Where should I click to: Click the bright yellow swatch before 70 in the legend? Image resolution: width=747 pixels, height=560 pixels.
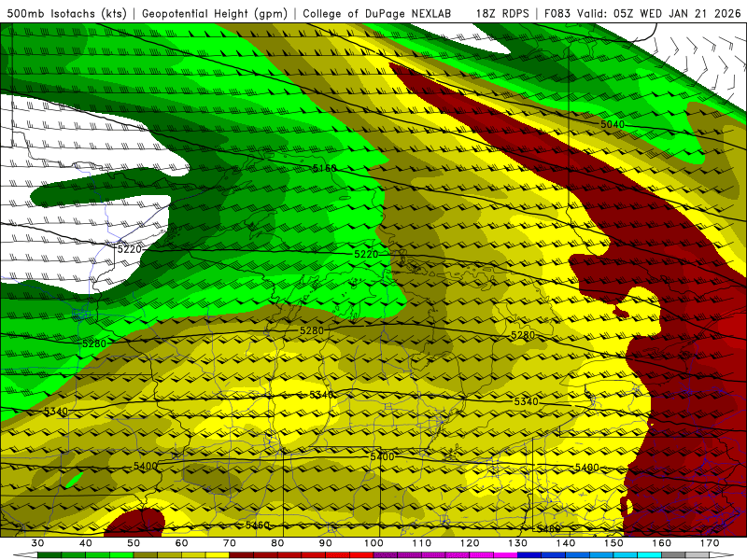218,555
